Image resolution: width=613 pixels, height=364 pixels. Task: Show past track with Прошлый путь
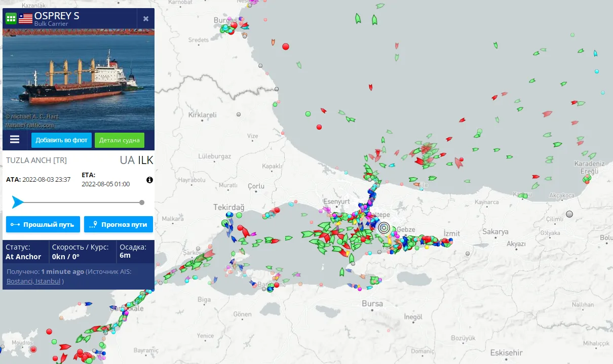coord(43,224)
